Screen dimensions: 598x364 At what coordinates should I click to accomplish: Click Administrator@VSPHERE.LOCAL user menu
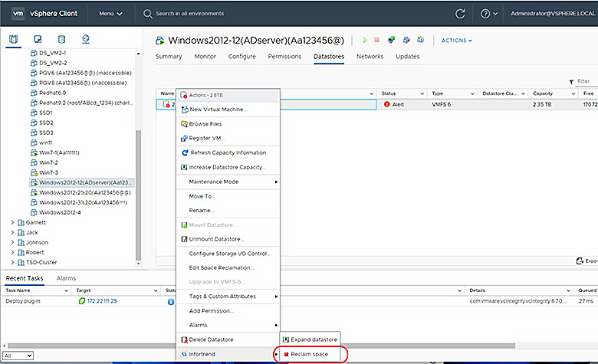coord(553,13)
